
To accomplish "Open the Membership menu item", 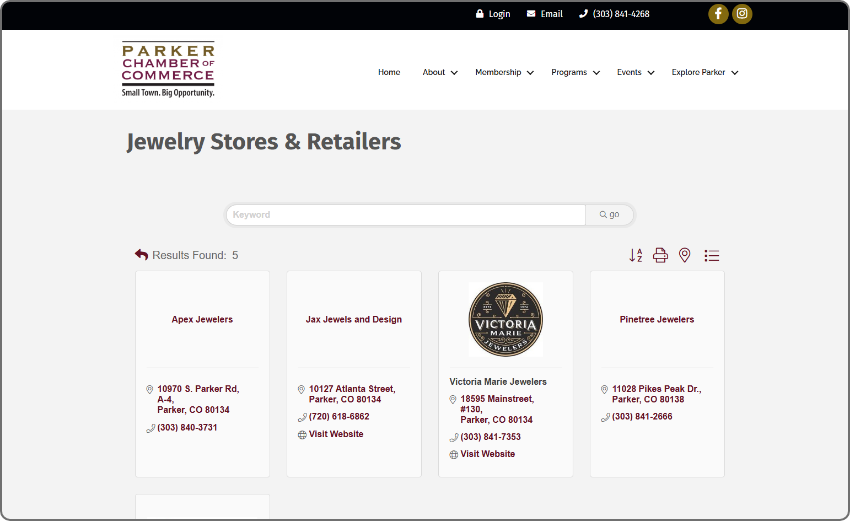I will click(x=498, y=72).
